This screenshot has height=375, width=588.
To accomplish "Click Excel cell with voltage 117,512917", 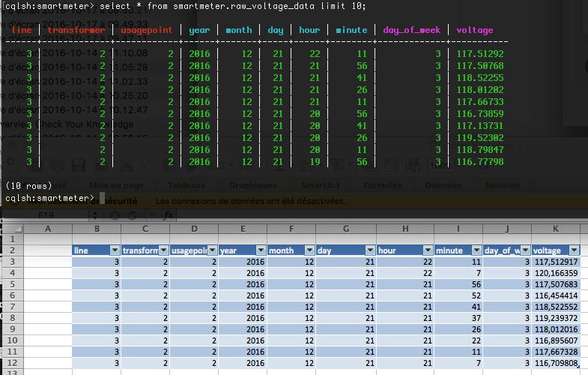I will click(x=556, y=262).
